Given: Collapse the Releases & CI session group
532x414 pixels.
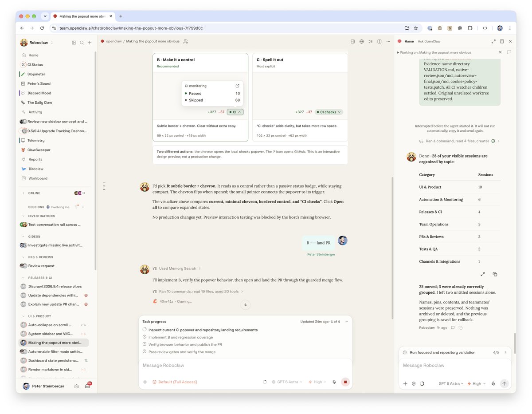Looking at the screenshot, I should click(23, 278).
